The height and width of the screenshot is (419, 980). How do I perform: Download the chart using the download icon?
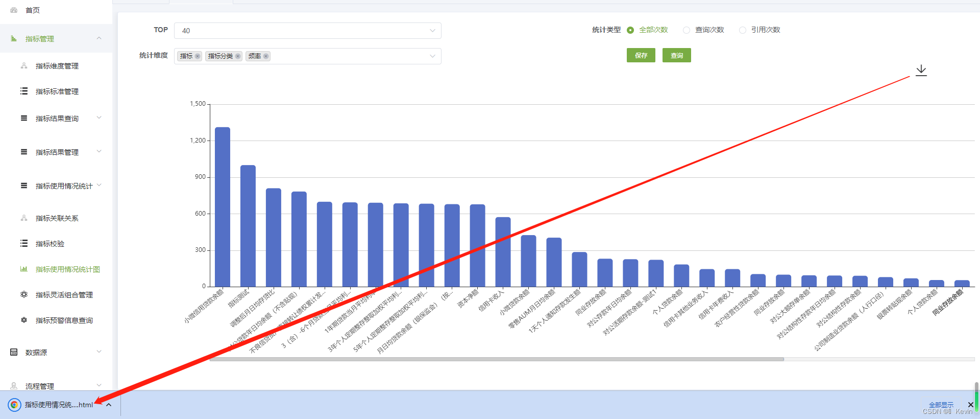click(921, 71)
